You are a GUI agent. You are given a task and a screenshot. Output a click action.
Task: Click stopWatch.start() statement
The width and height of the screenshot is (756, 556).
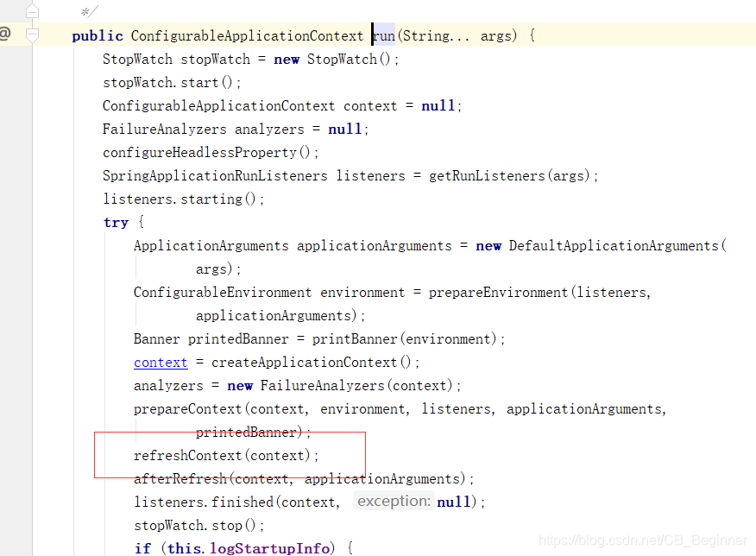172,83
